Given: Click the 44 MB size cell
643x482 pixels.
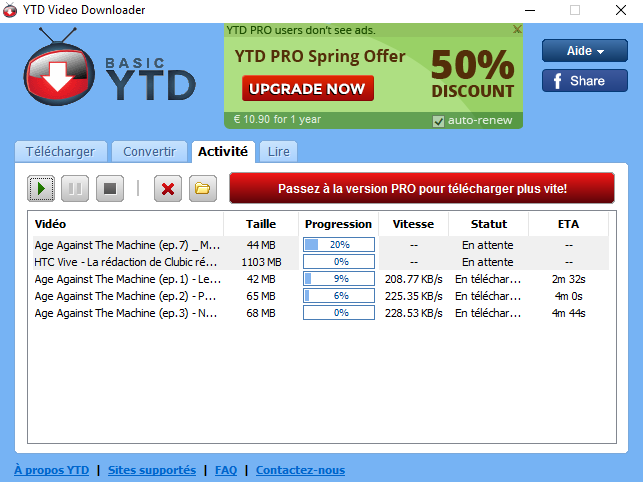Looking at the screenshot, I should (x=261, y=245).
